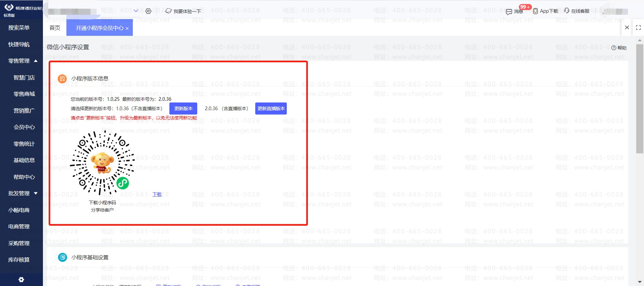Click the teal 小程序基础设置 section icon
Viewport: 644px width, 286px height.
coord(62,257)
